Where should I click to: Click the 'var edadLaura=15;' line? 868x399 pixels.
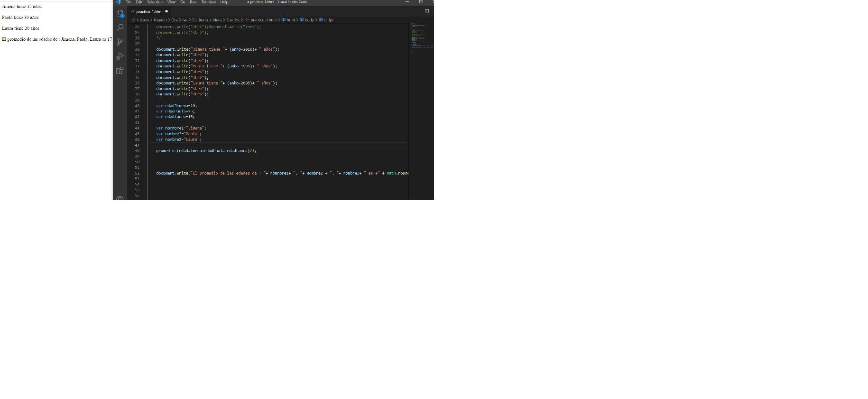pyautogui.click(x=175, y=117)
